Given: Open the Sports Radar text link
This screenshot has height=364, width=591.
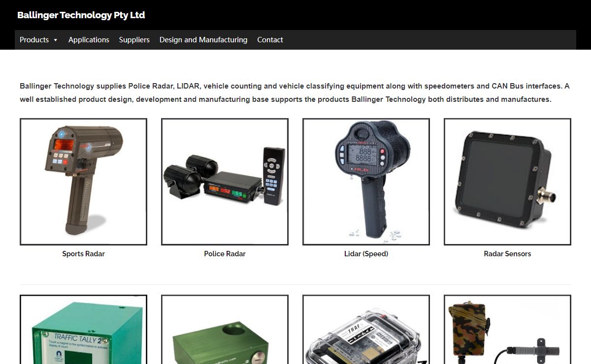Looking at the screenshot, I should tap(83, 254).
